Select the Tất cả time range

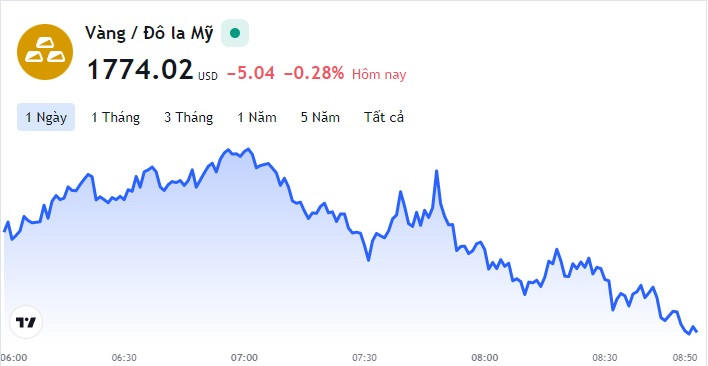[x=384, y=117]
